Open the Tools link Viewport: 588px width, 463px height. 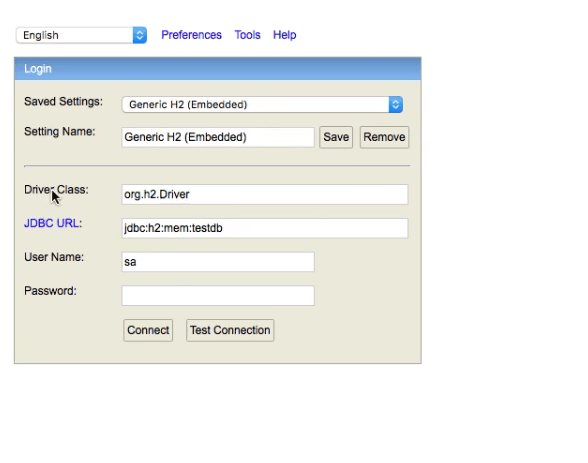[247, 35]
